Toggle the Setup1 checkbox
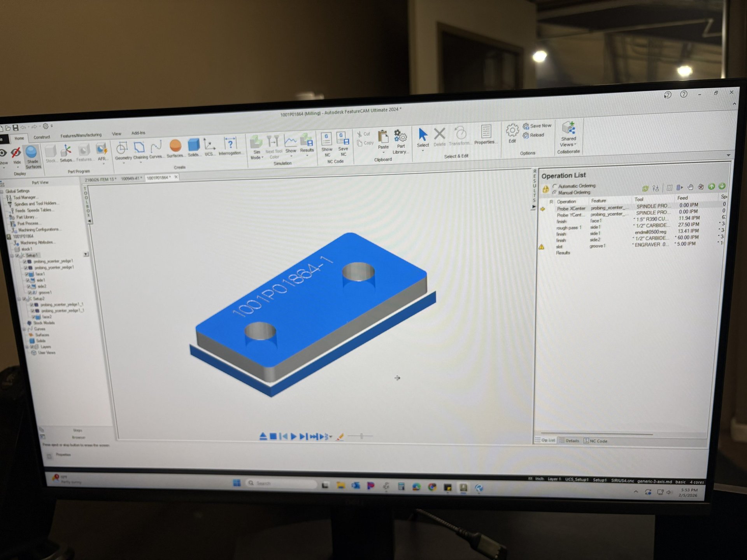Screen dimensions: 747x560 coord(17,255)
